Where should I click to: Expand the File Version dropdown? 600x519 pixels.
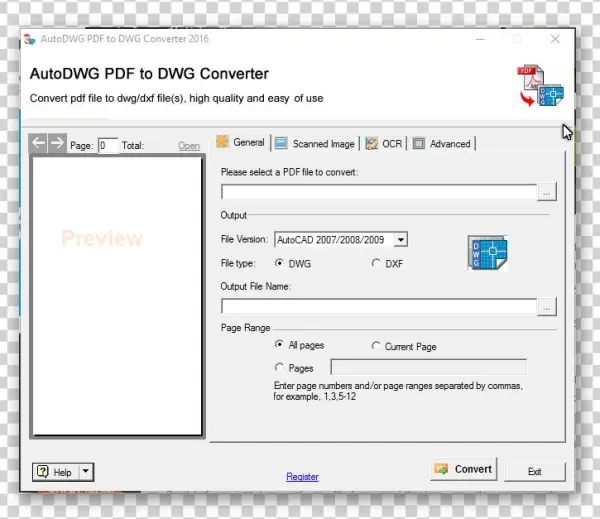pos(400,240)
